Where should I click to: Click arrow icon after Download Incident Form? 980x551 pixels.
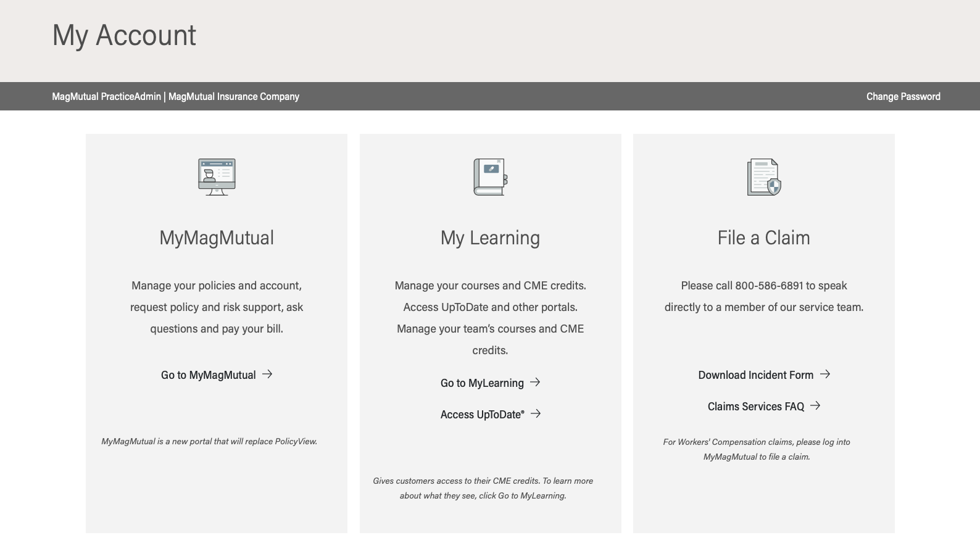[x=825, y=374]
